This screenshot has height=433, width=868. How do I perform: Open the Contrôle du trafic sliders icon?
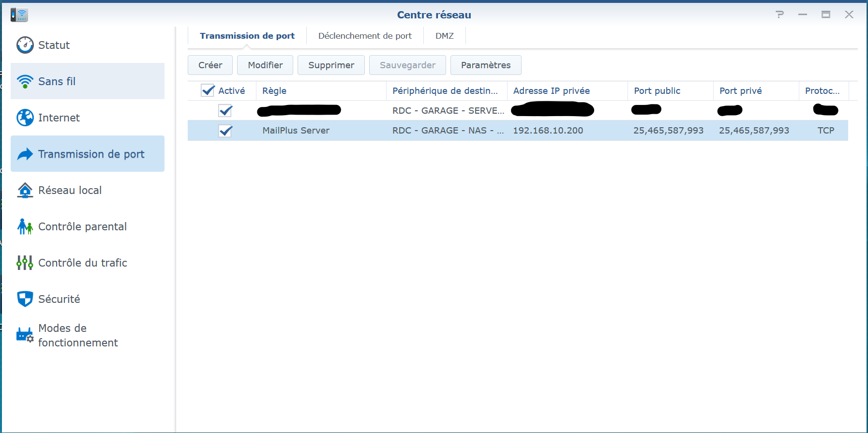(x=25, y=263)
